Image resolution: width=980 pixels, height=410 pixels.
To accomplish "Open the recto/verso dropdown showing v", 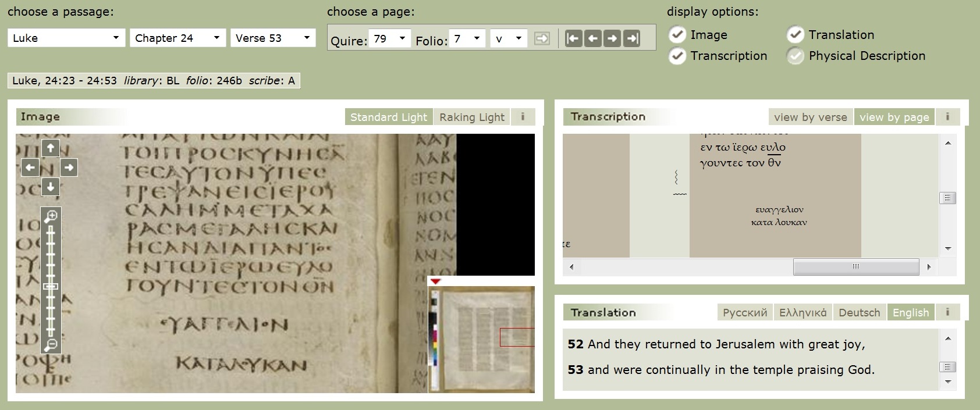I will coord(509,38).
